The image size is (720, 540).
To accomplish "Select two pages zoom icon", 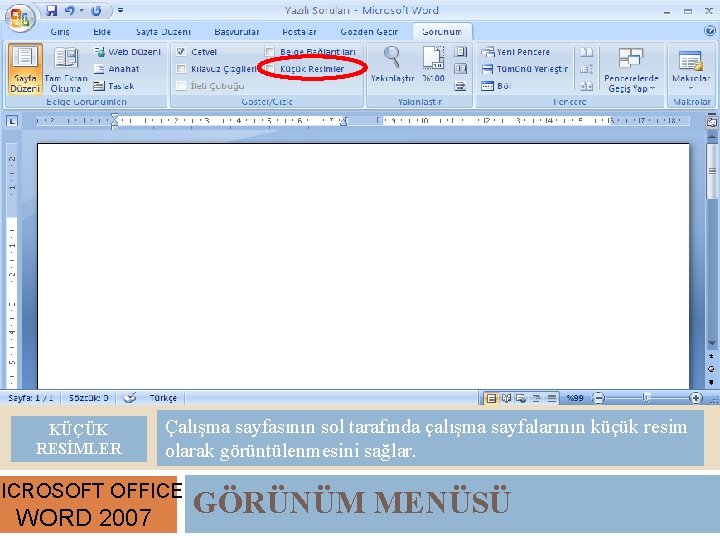I will [460, 69].
